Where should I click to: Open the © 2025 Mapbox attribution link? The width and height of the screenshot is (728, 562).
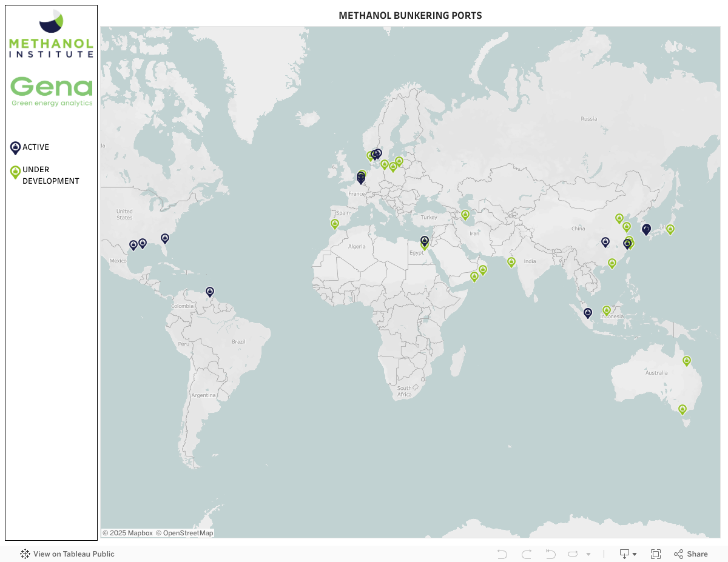[x=127, y=533]
